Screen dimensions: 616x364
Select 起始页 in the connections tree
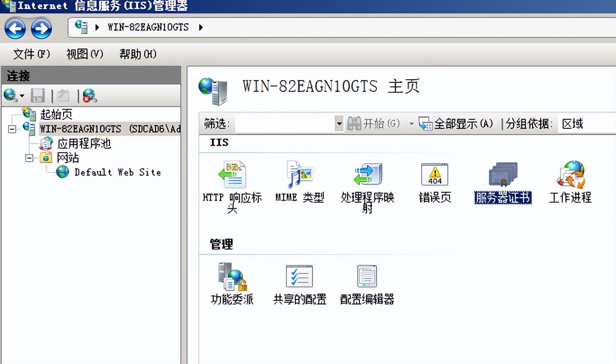click(x=56, y=114)
